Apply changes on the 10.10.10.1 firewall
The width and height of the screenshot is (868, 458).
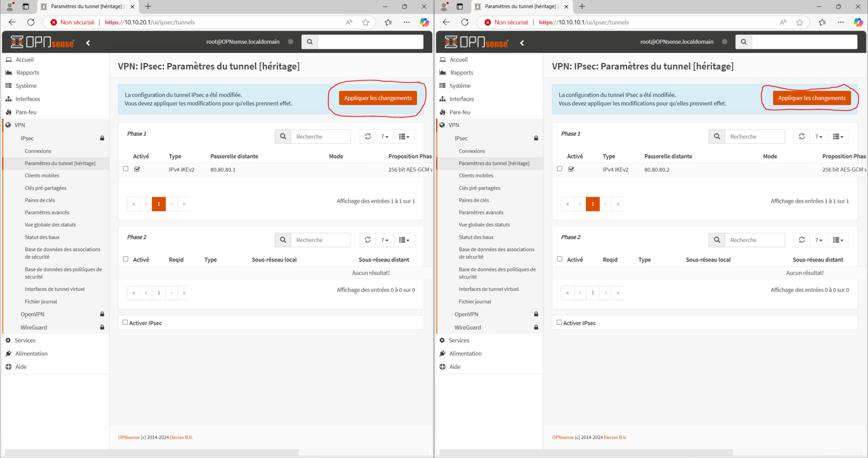click(x=812, y=98)
